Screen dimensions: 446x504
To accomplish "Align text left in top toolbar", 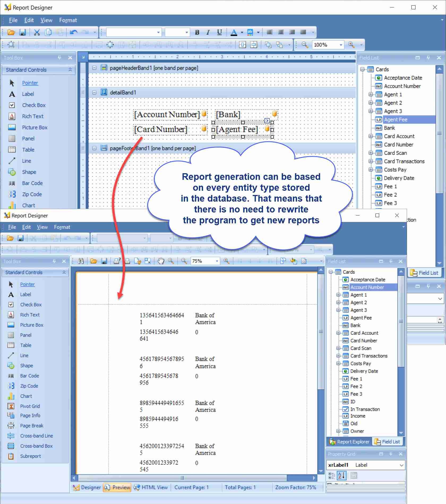I will [x=270, y=32].
